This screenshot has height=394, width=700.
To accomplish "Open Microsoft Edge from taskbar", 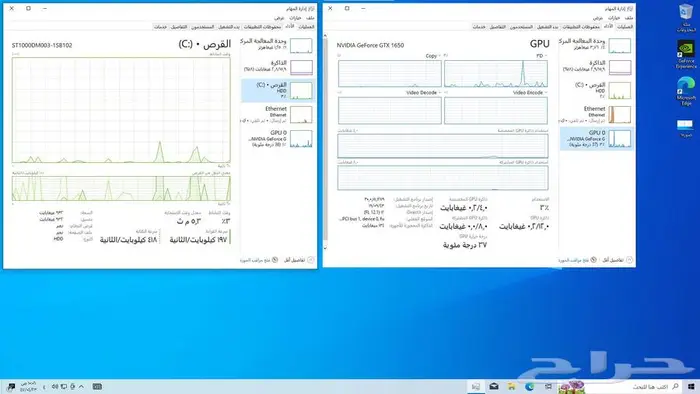I will pyautogui.click(x=529, y=386).
